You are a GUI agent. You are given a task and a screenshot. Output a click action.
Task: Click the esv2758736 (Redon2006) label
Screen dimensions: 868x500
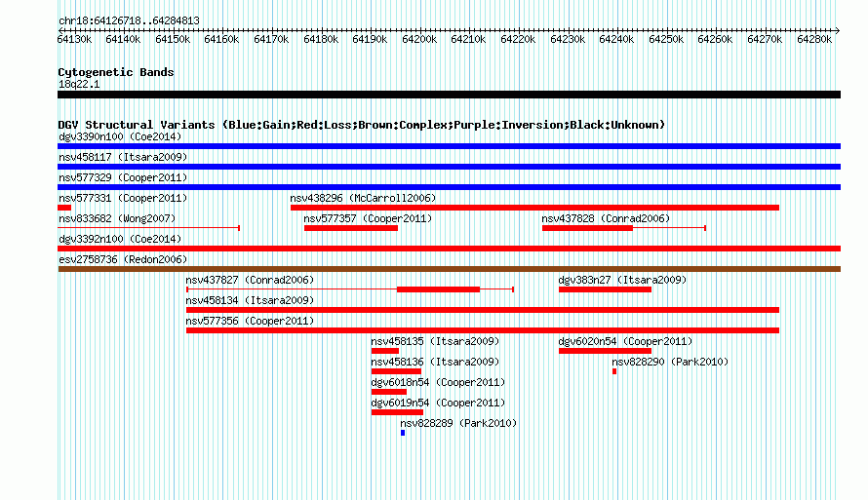pos(123,259)
